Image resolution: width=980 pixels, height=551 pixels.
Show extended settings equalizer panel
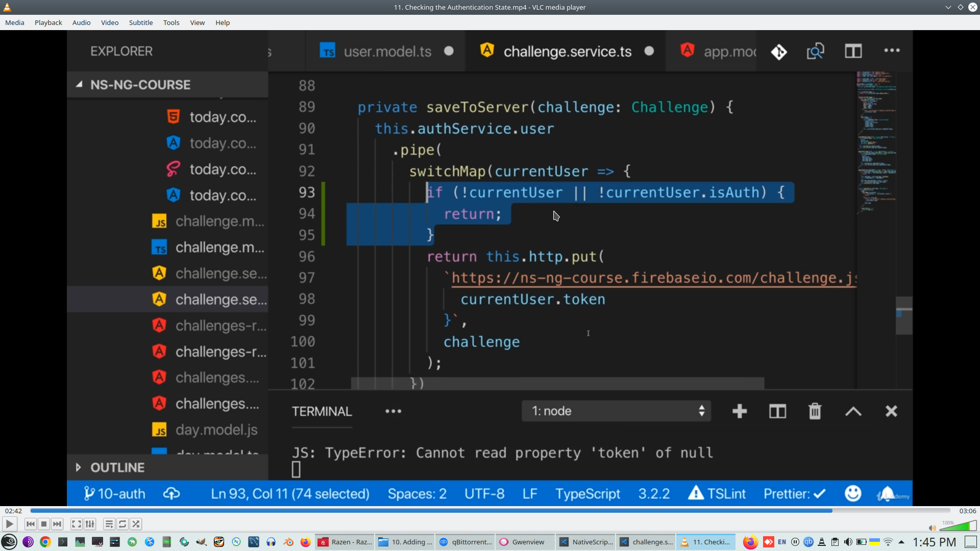[90, 524]
